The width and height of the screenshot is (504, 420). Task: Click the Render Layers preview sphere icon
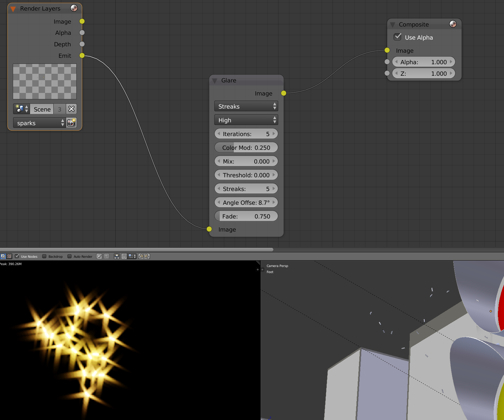pos(74,8)
